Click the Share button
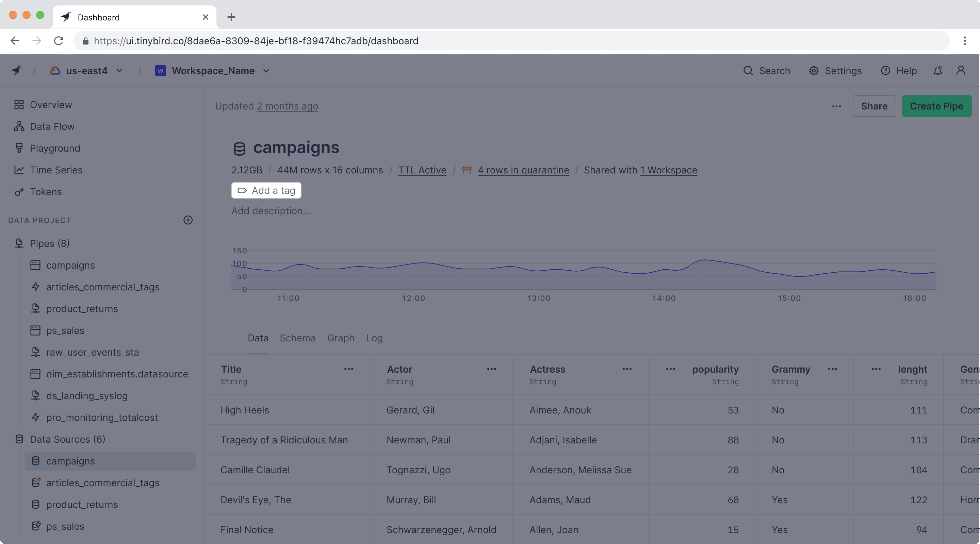Viewport: 980px width, 544px height. click(874, 106)
